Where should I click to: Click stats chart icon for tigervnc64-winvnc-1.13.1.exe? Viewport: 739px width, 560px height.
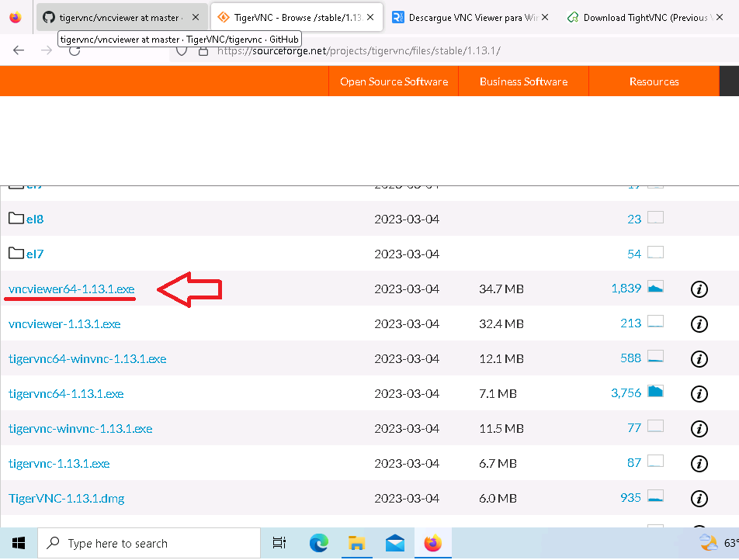point(656,357)
